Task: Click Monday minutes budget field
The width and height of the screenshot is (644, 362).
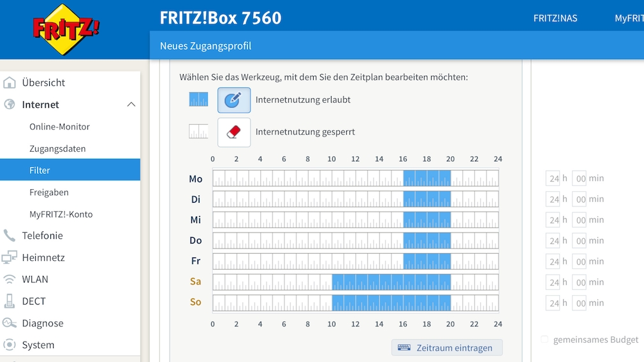Action: [579, 178]
